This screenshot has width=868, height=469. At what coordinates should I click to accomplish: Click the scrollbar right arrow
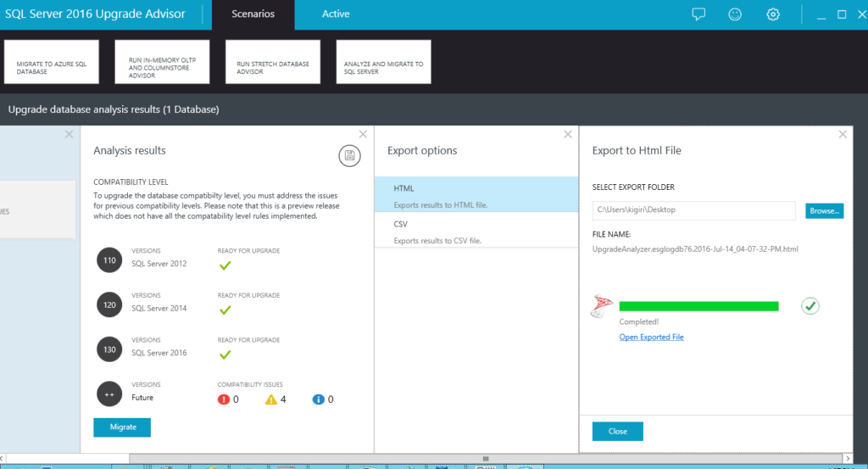848,459
